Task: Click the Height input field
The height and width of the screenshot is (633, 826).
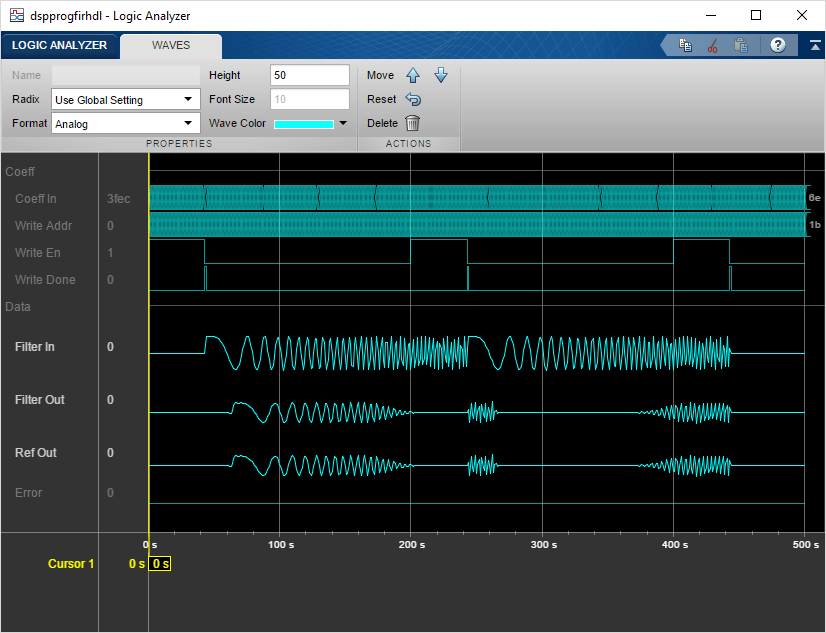Action: pos(309,76)
